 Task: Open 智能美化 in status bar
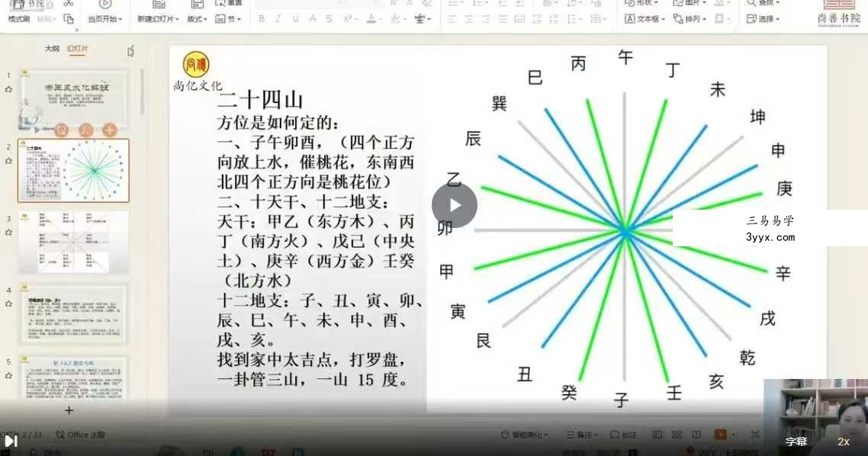tap(524, 435)
